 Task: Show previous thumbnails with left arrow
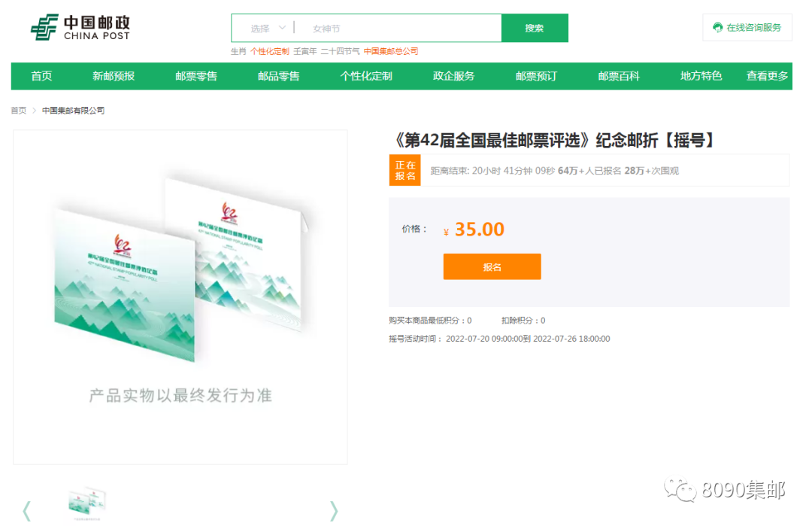(x=27, y=511)
